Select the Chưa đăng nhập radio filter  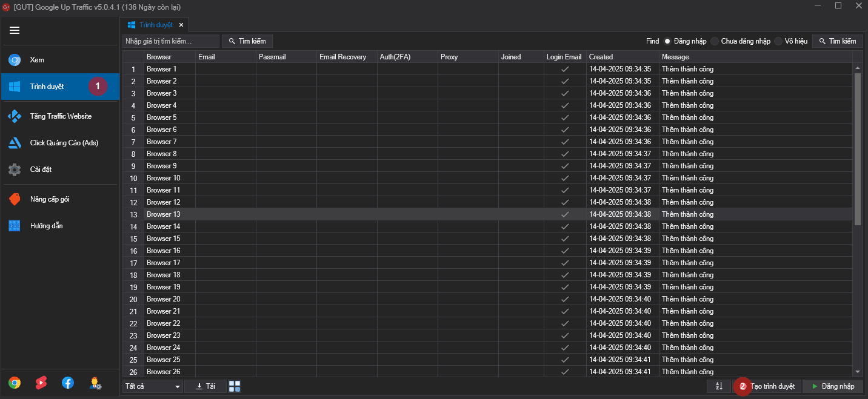(715, 41)
